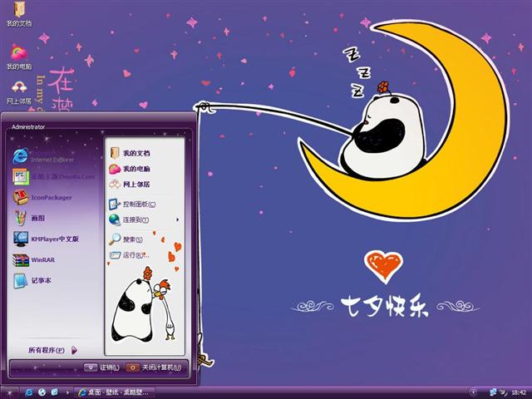Open 桌酷主题 DeskCn.Com Start menu entry
532x399 pixels.
click(54, 177)
